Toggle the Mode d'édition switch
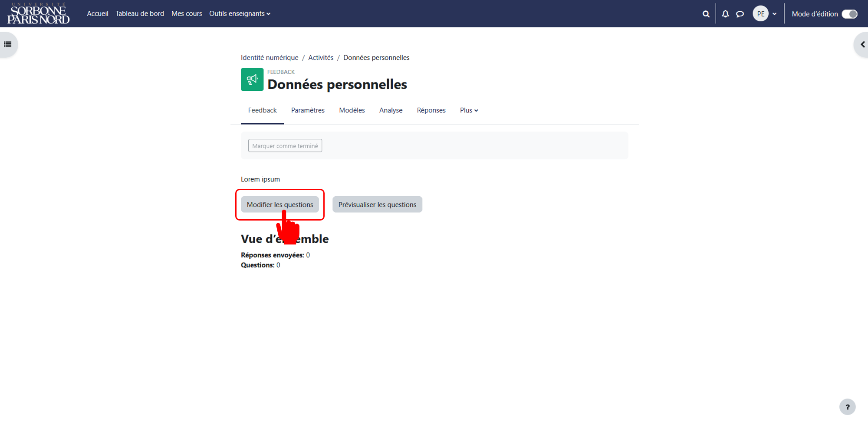 click(x=849, y=14)
